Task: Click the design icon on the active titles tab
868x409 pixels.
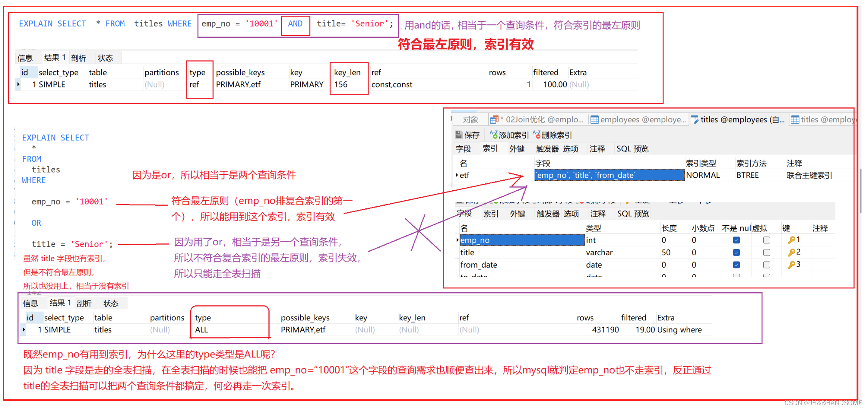Action: click(695, 120)
